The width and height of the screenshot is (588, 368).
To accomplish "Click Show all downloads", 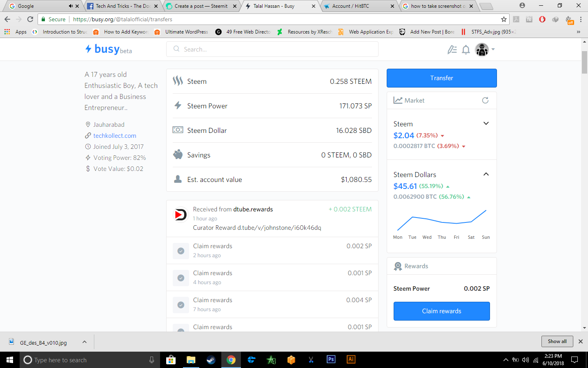I will [x=557, y=341].
